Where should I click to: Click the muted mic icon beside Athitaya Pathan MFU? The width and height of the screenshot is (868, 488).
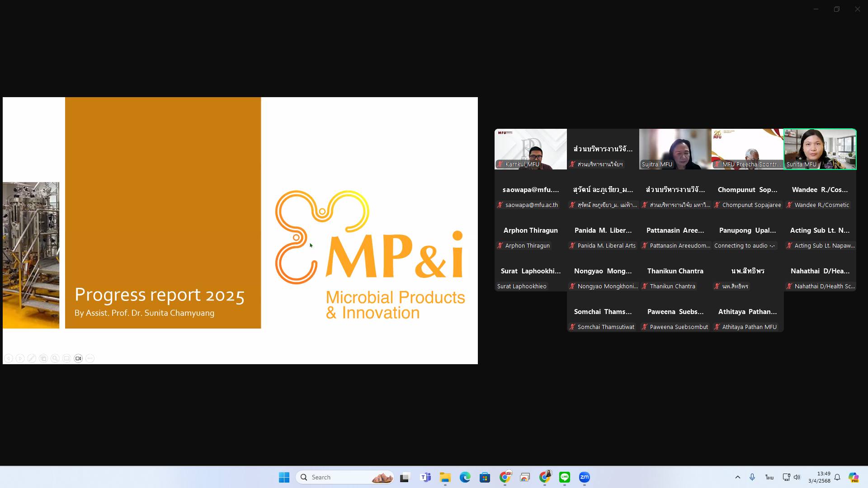(x=717, y=327)
